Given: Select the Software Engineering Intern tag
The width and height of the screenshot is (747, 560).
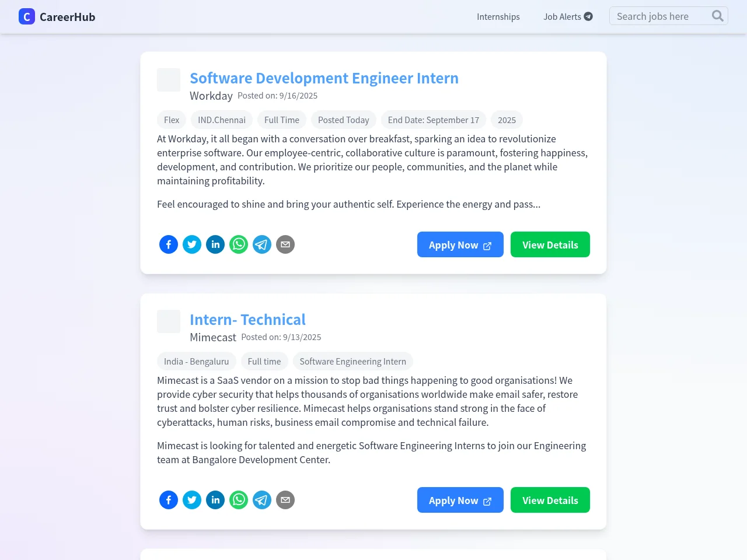Looking at the screenshot, I should click(353, 361).
